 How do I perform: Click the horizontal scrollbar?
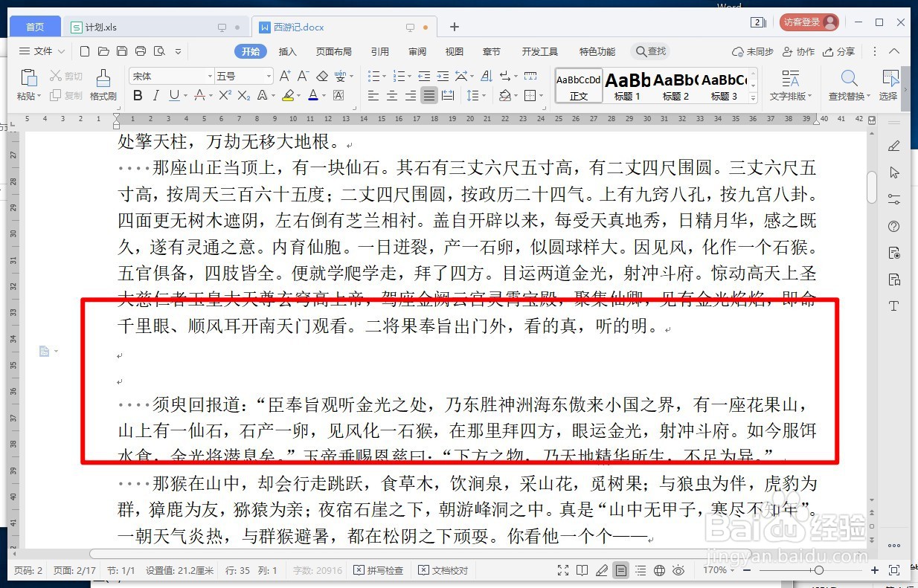coord(476,554)
